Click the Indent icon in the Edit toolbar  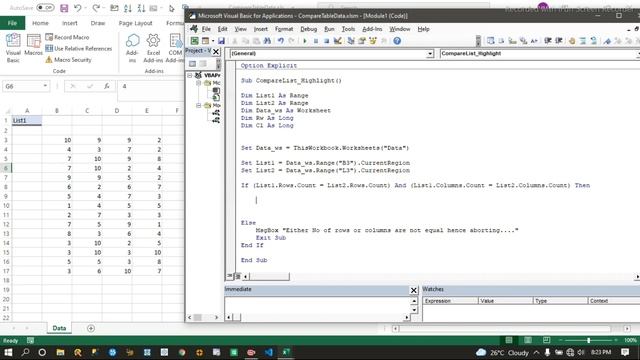coord(548,41)
